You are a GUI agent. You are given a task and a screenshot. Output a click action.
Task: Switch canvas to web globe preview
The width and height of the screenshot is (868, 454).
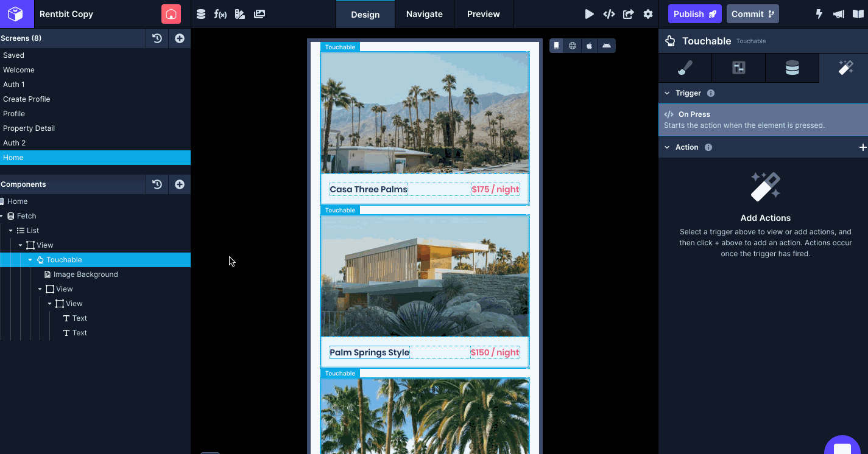573,46
